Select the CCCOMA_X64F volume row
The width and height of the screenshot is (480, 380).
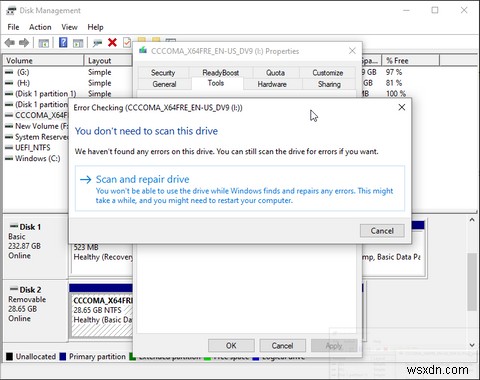coord(36,115)
